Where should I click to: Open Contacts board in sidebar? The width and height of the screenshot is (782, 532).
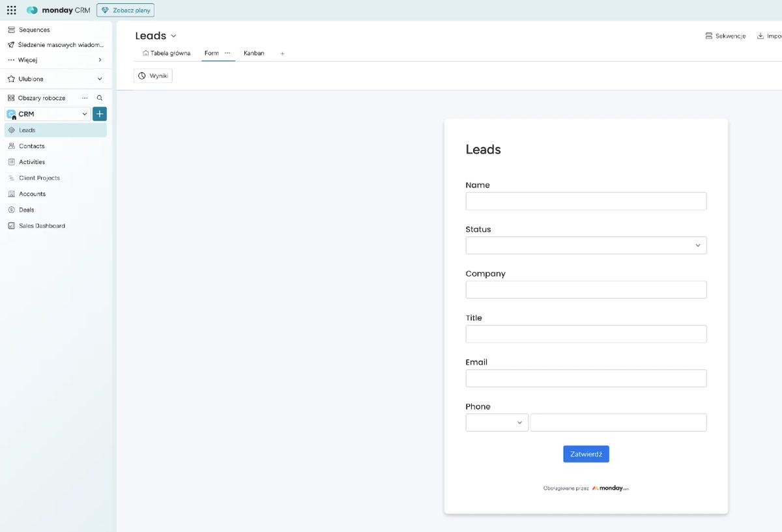tap(55, 146)
